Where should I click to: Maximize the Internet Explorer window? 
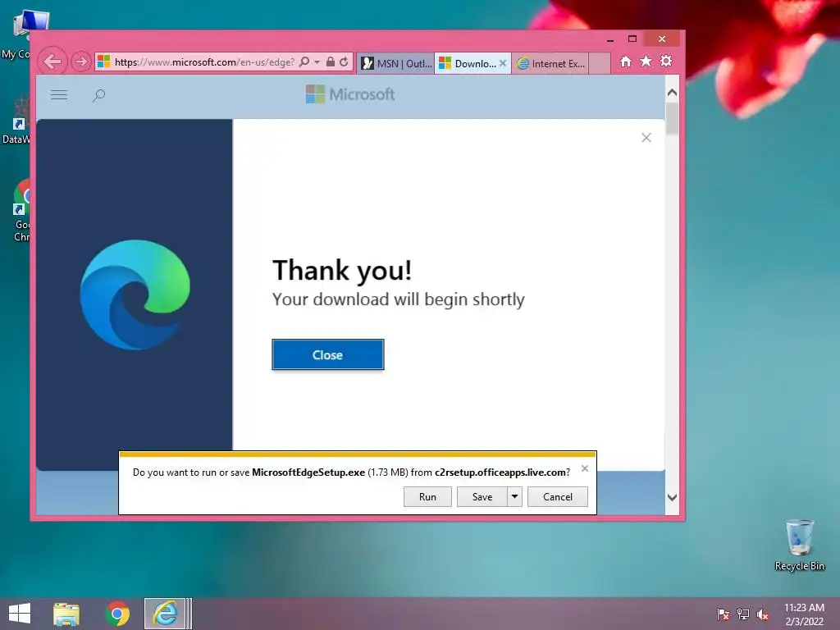click(x=632, y=39)
